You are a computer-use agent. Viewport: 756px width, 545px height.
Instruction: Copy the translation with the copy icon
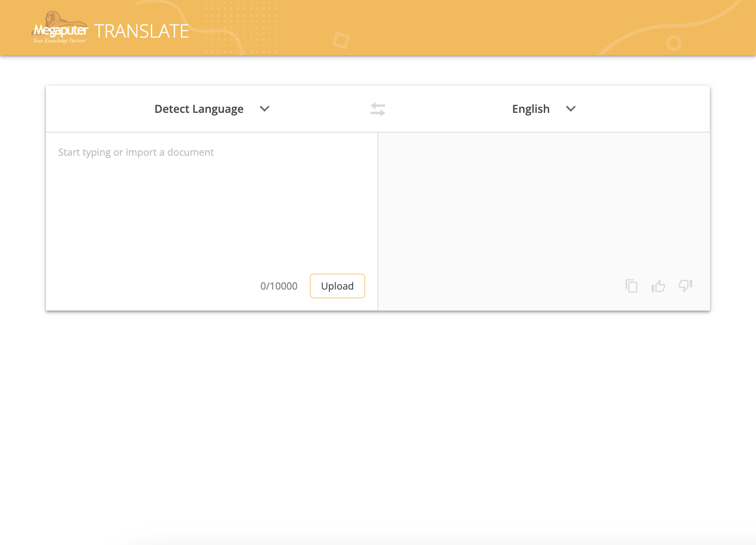[x=631, y=286]
